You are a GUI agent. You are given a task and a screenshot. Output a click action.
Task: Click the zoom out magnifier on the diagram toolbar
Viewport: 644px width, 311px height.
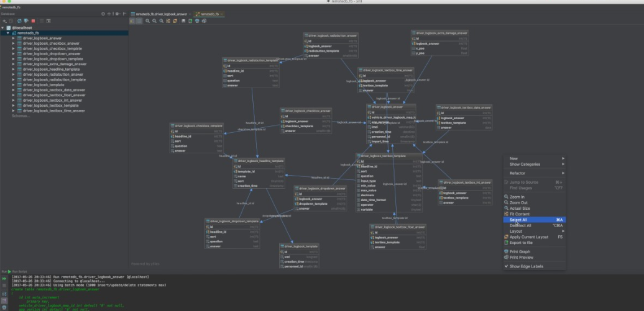[x=154, y=21]
